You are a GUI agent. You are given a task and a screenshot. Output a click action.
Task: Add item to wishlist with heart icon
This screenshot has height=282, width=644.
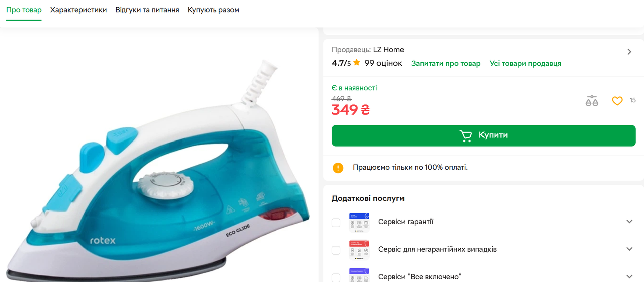617,101
